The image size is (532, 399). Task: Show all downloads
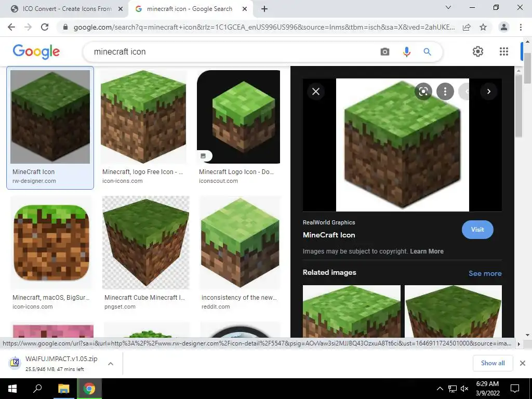point(493,363)
